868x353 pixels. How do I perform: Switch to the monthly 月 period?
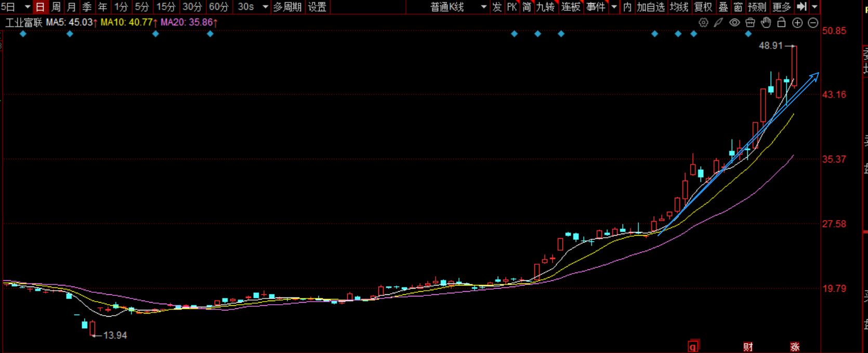click(x=72, y=7)
